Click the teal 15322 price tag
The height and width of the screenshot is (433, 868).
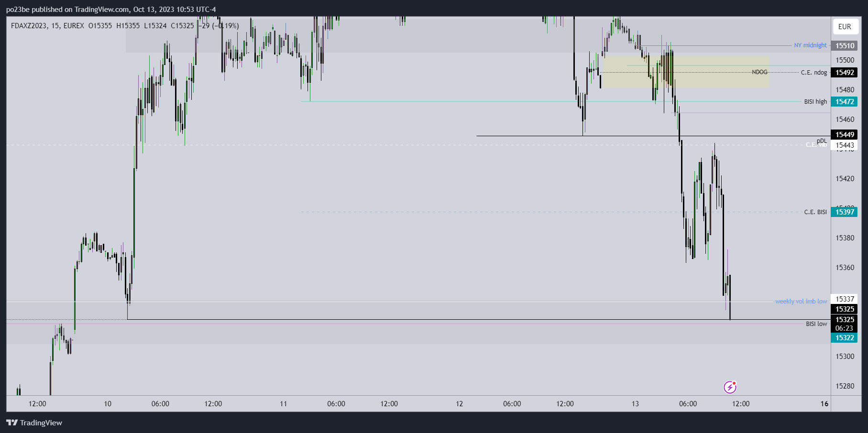(x=845, y=338)
